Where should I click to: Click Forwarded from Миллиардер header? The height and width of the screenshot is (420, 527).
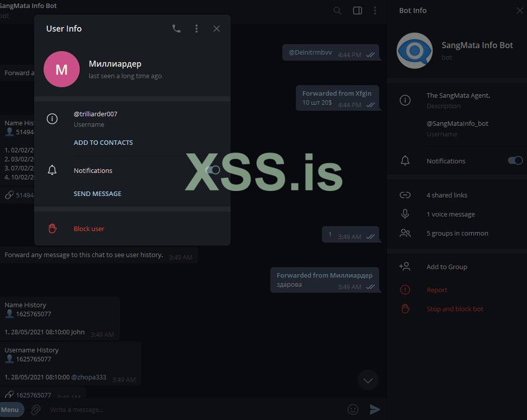tap(324, 275)
